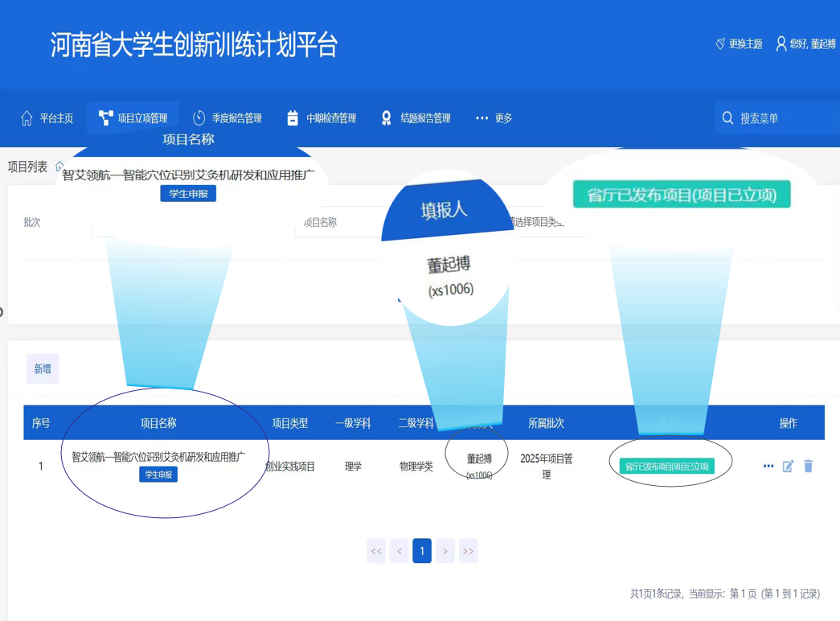Screen dimensions: 840x621
Task: Open the row's three-dot more actions icon
Action: (x=768, y=466)
